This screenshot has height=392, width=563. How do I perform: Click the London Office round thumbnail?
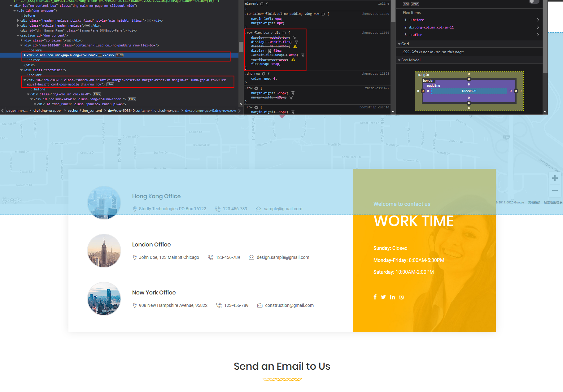click(104, 250)
